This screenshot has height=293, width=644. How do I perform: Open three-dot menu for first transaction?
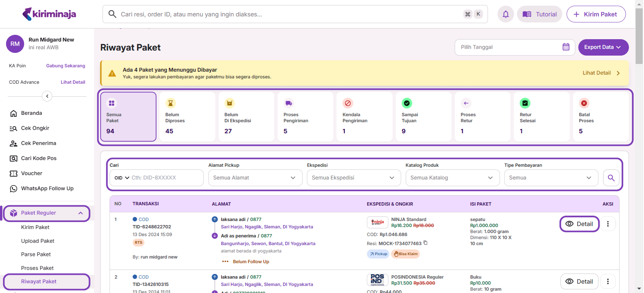(x=608, y=224)
